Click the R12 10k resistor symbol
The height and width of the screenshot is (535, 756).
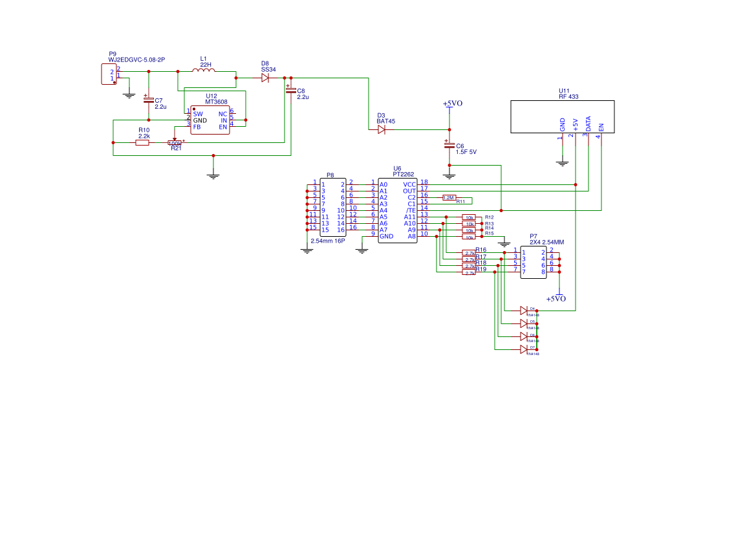pos(469,217)
